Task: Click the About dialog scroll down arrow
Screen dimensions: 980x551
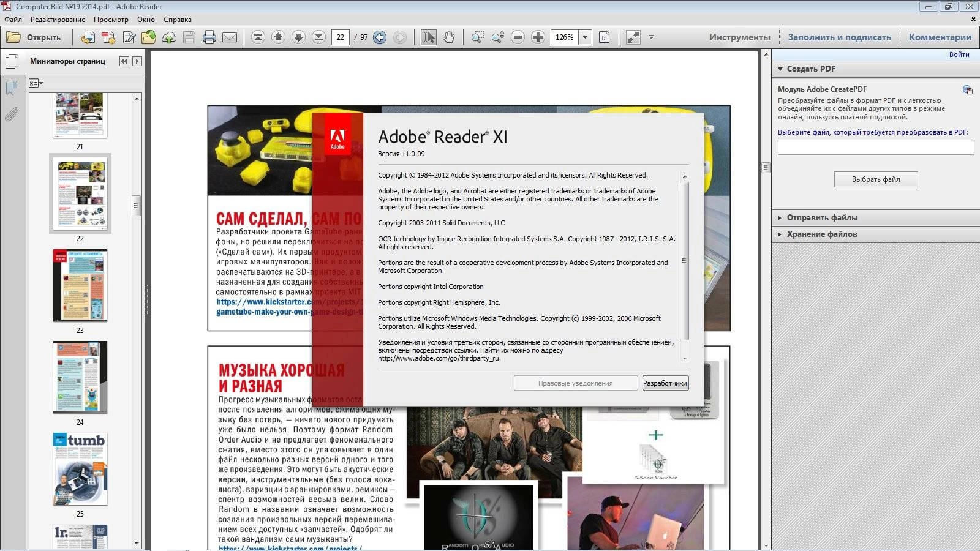Action: tap(684, 359)
